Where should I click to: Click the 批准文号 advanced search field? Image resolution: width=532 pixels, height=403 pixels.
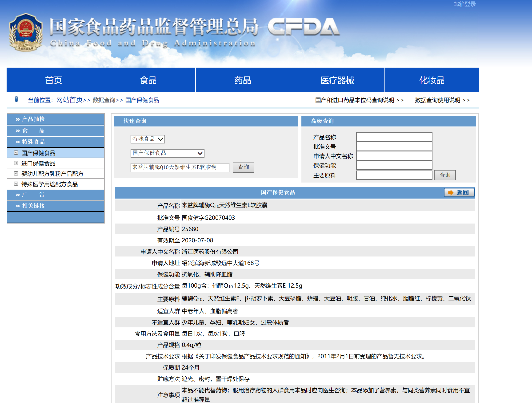point(394,146)
